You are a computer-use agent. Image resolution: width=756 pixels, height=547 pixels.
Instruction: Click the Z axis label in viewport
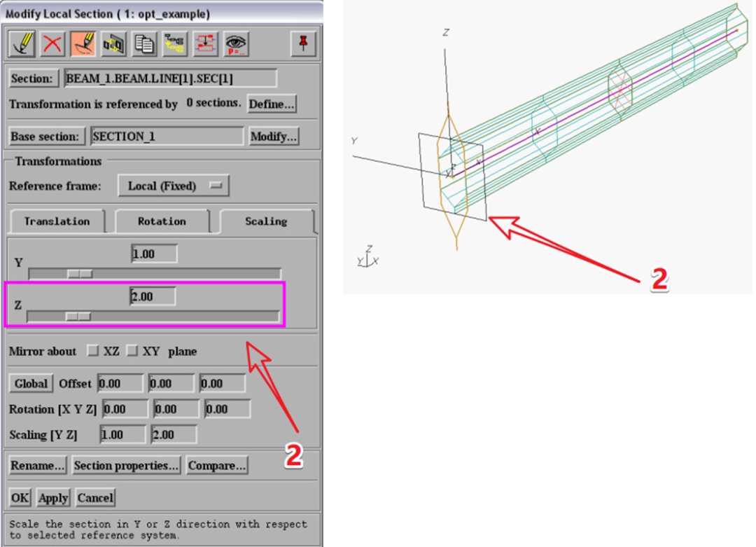[446, 32]
